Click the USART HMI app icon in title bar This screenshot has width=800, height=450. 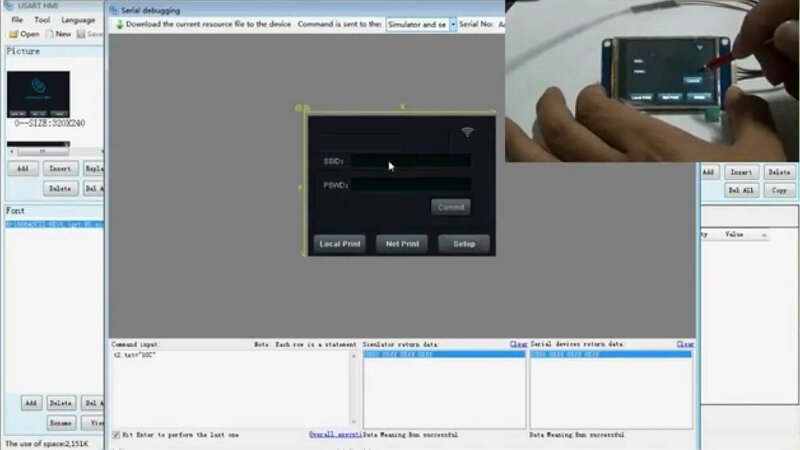pos(9,5)
